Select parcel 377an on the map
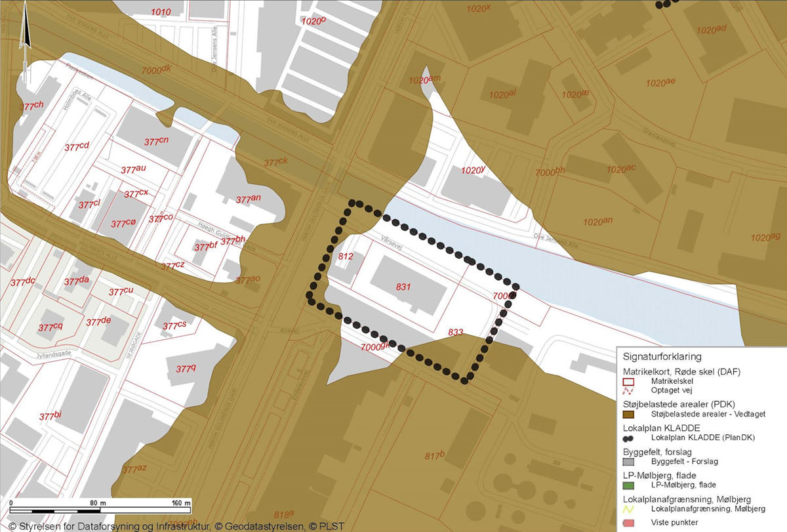Screen dimensions: 787x532 coord(248,199)
